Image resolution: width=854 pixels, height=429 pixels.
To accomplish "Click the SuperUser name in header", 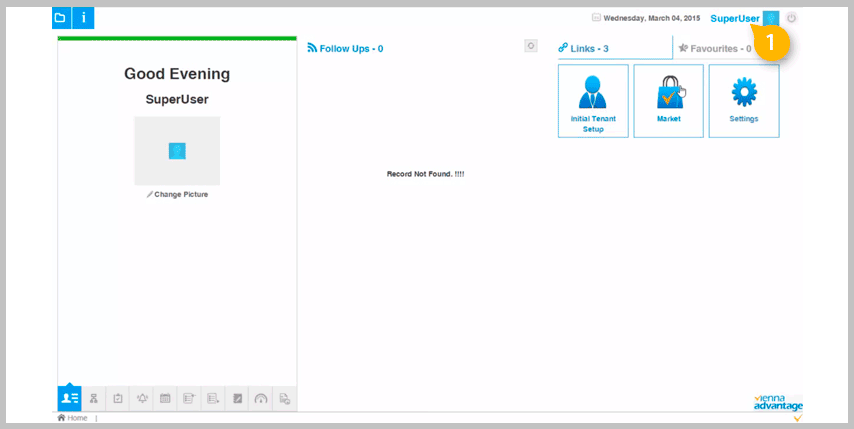I will pos(735,19).
